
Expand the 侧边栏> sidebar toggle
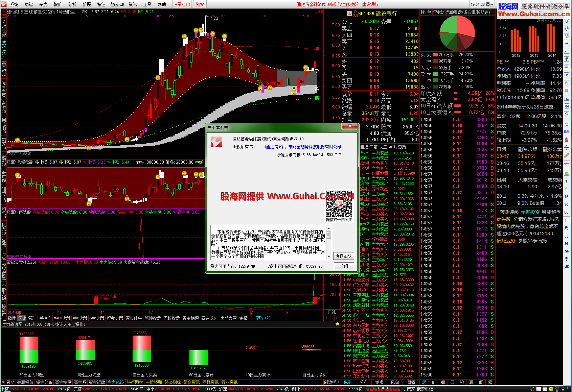332,382
